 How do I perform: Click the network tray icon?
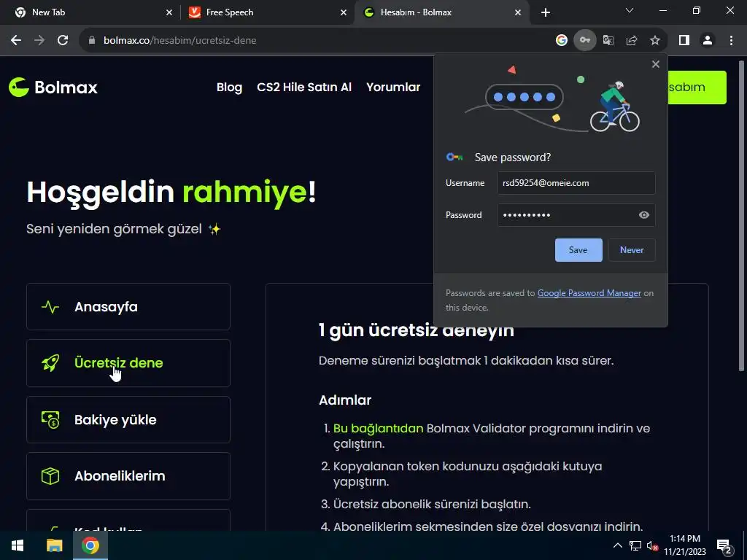pos(635,545)
